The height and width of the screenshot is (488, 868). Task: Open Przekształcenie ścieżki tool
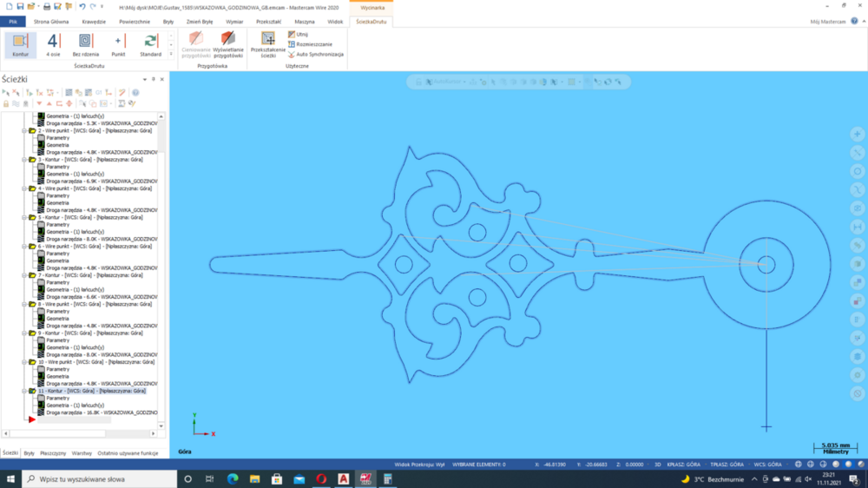(x=268, y=45)
